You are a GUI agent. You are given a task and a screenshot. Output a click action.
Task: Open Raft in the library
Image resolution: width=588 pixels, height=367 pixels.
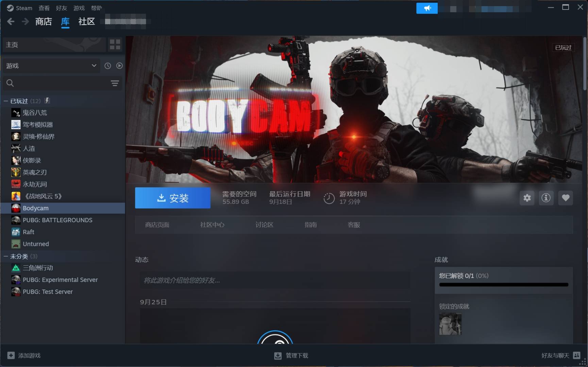point(63,232)
